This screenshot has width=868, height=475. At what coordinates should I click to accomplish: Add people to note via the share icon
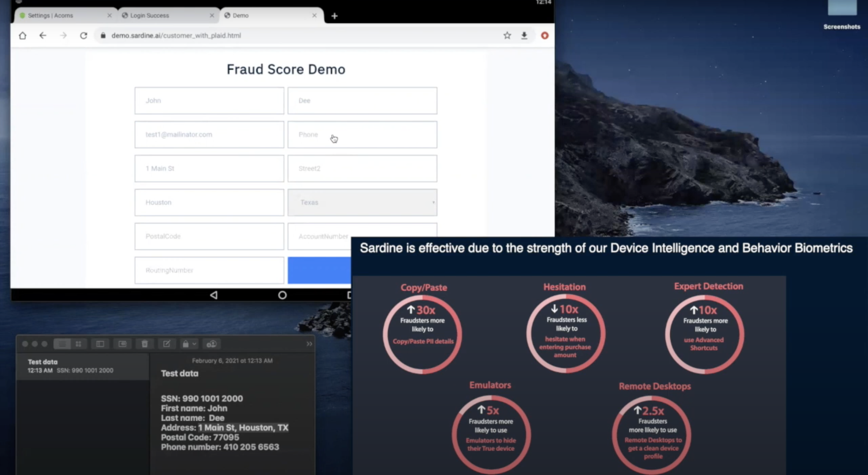(x=212, y=344)
